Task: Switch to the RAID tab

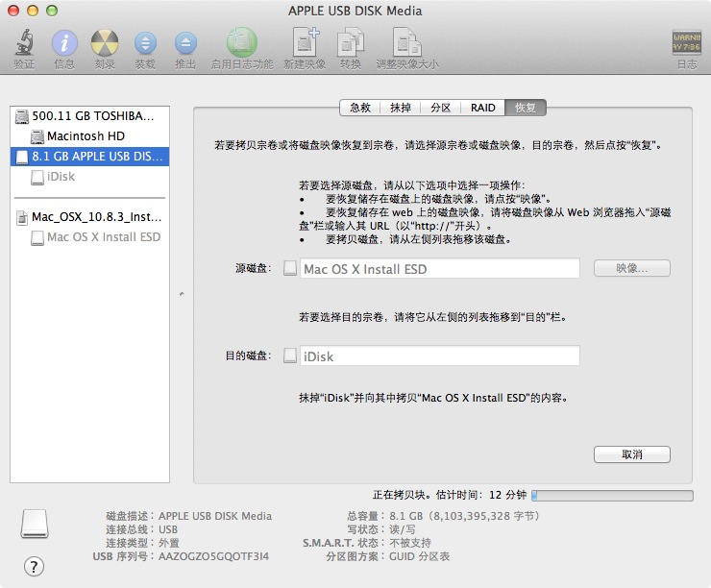Action: (x=482, y=108)
